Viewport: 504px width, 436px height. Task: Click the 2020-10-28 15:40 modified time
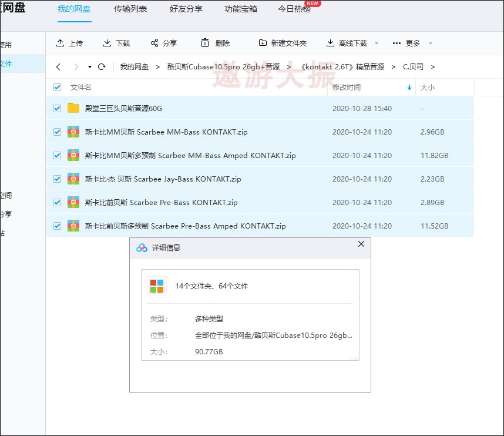pos(362,108)
